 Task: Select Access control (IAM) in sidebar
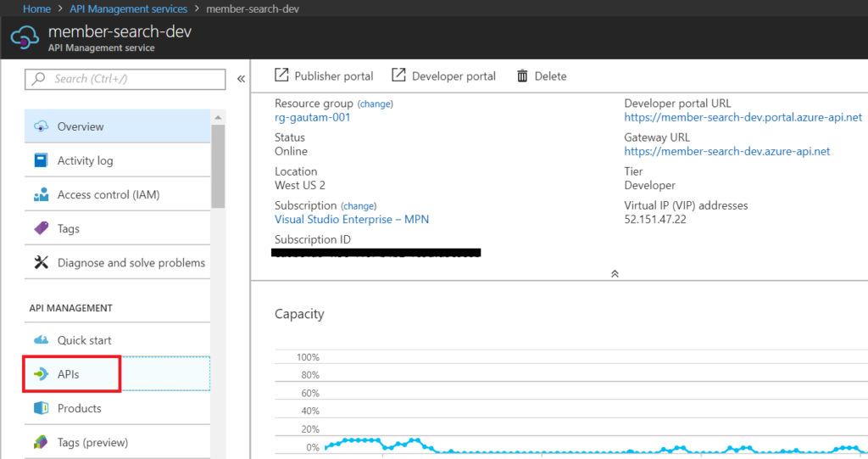pos(117,194)
